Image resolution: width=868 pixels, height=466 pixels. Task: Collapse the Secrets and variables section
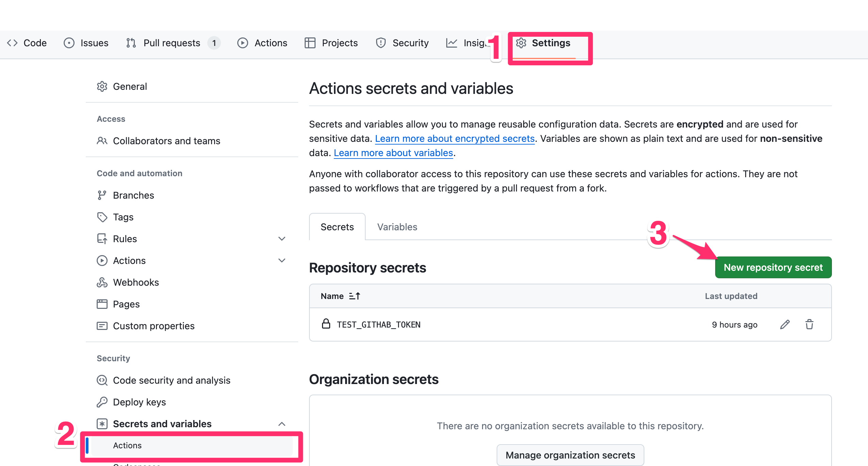tap(282, 424)
